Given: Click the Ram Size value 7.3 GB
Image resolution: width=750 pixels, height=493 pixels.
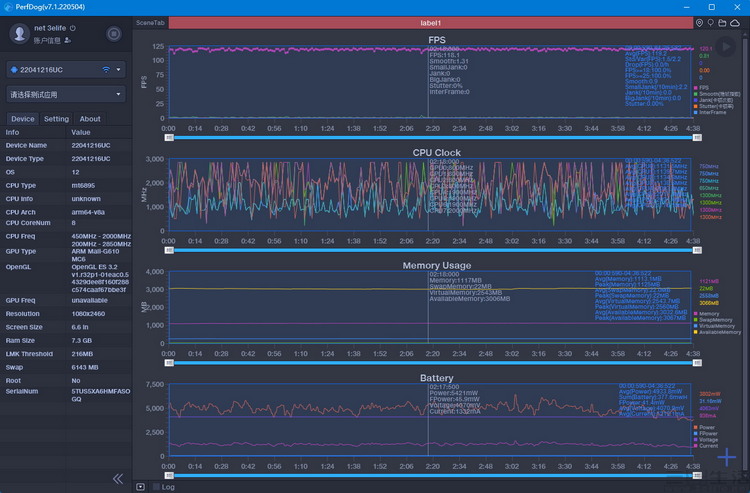Looking at the screenshot, I should point(81,340).
